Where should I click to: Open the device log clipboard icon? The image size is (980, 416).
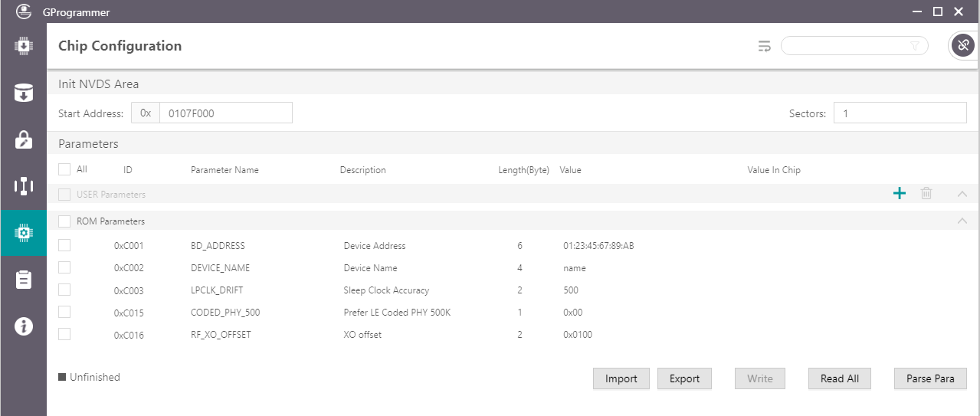23,280
